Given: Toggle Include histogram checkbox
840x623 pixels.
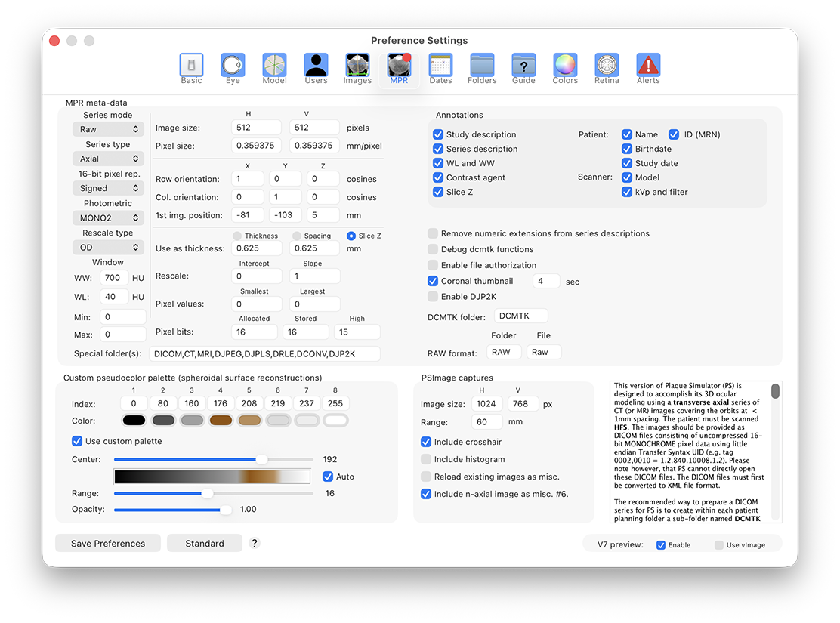Looking at the screenshot, I should 426,459.
